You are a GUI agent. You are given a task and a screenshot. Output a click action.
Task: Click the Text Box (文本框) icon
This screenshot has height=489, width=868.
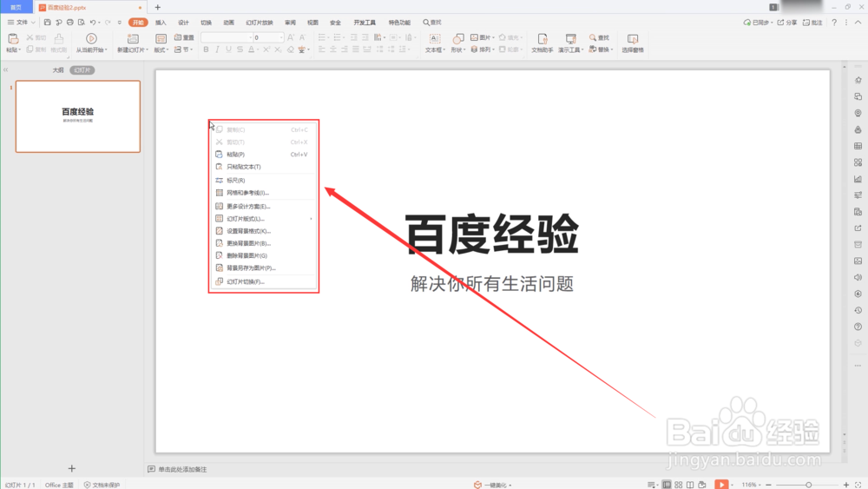pos(435,38)
